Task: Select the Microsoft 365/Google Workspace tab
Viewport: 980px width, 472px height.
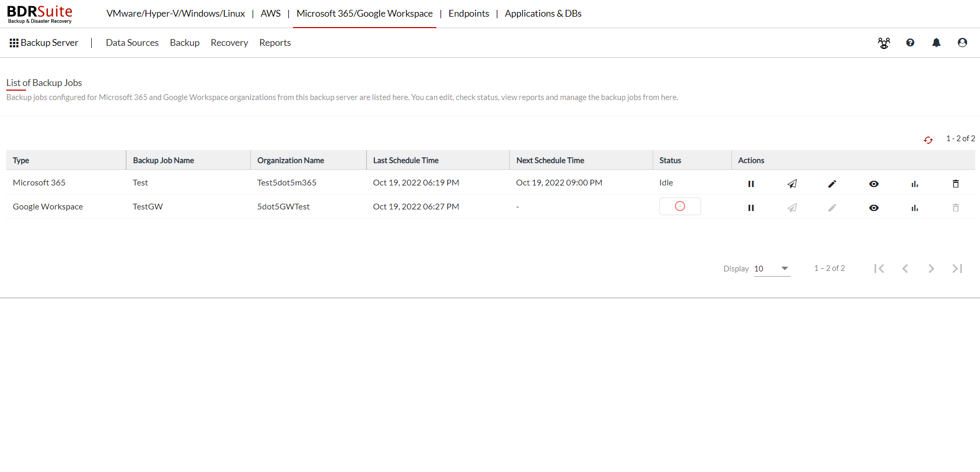Action: click(x=364, y=14)
